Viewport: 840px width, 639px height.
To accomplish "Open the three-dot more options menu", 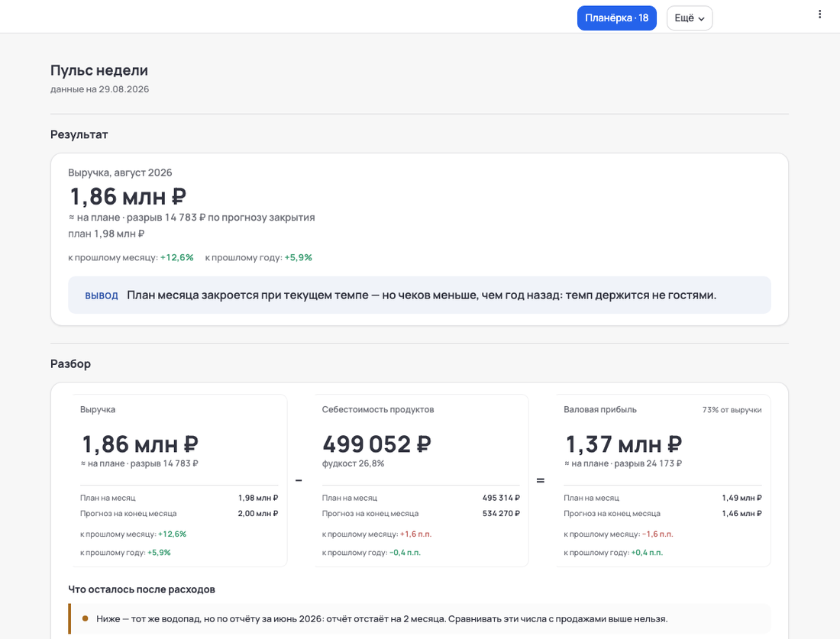I will tap(819, 15).
